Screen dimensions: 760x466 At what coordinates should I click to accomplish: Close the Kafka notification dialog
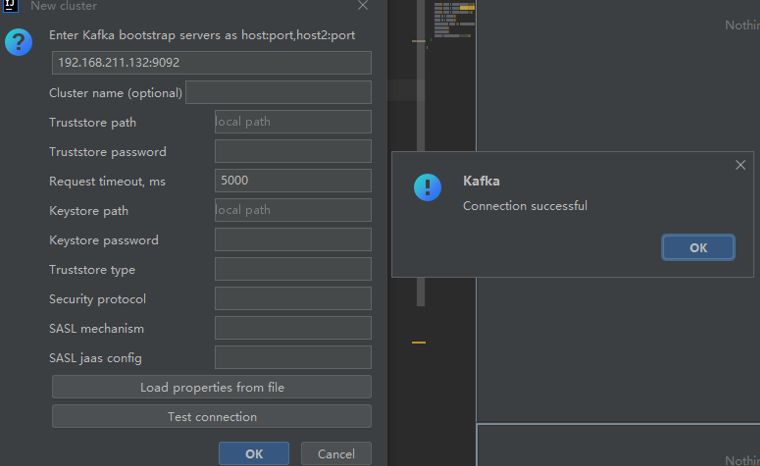click(x=740, y=165)
